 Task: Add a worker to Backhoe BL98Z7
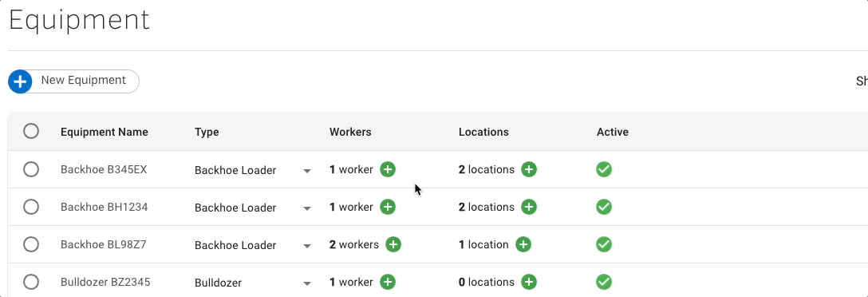pyautogui.click(x=393, y=244)
